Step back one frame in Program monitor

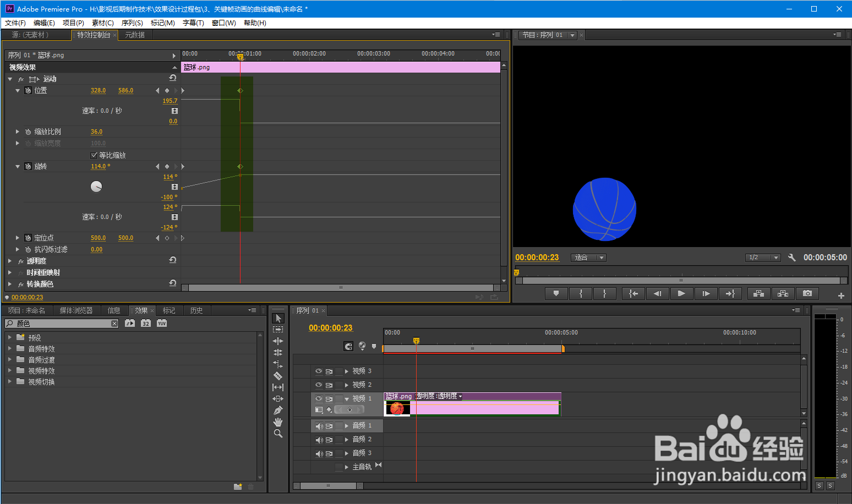coord(658,294)
